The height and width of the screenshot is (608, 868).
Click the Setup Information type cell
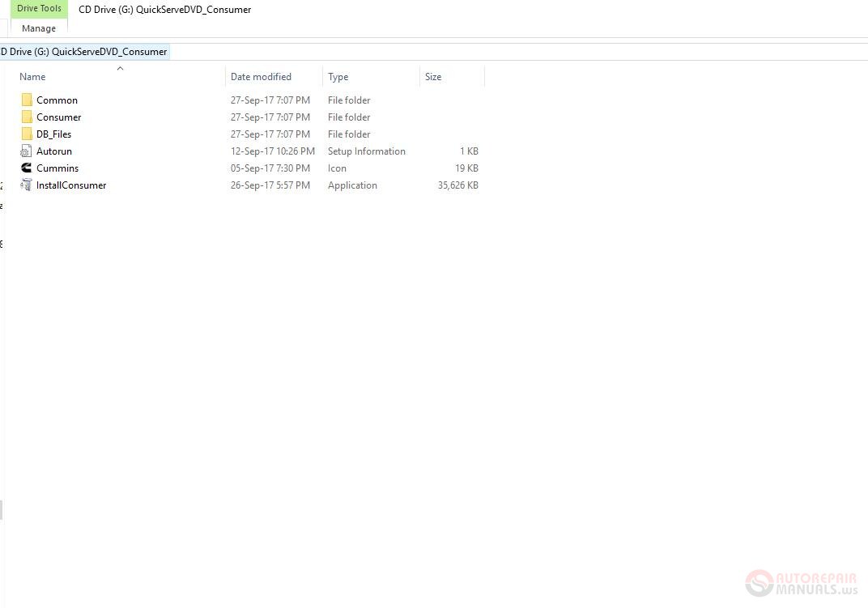[x=367, y=151]
